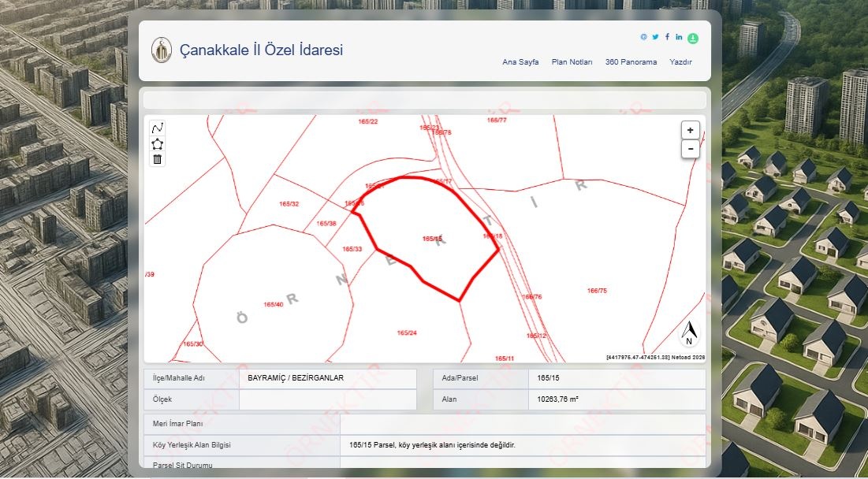Clear drawings with the trash icon
Viewport: 868px width, 479px height.
click(x=157, y=159)
